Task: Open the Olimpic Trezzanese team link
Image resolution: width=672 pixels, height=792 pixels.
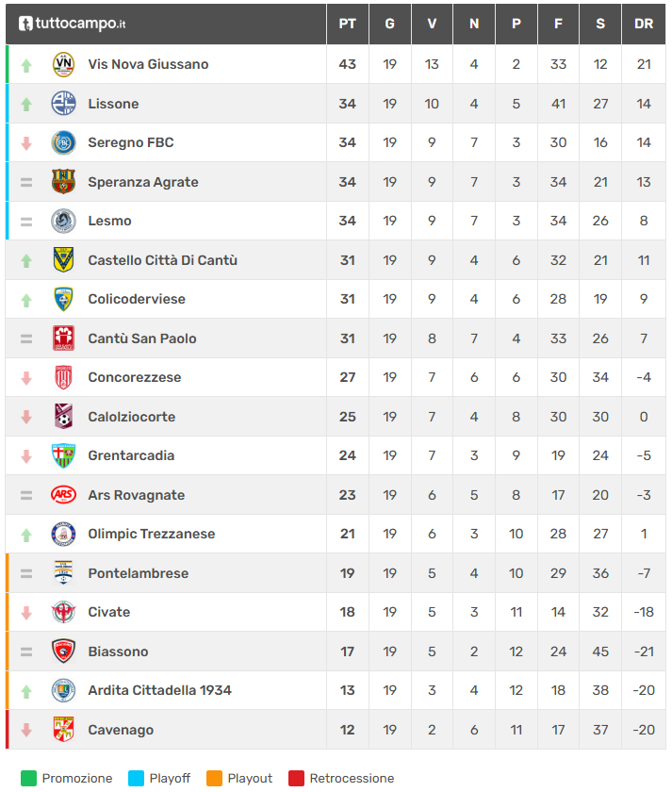Action: 151,534
